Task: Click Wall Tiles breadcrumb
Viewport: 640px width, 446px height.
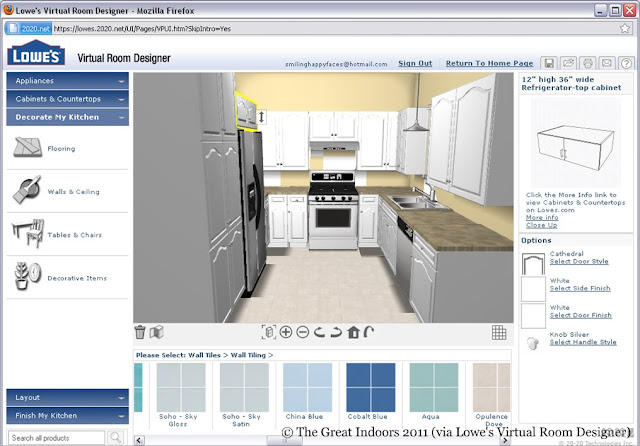Action: tap(204, 355)
